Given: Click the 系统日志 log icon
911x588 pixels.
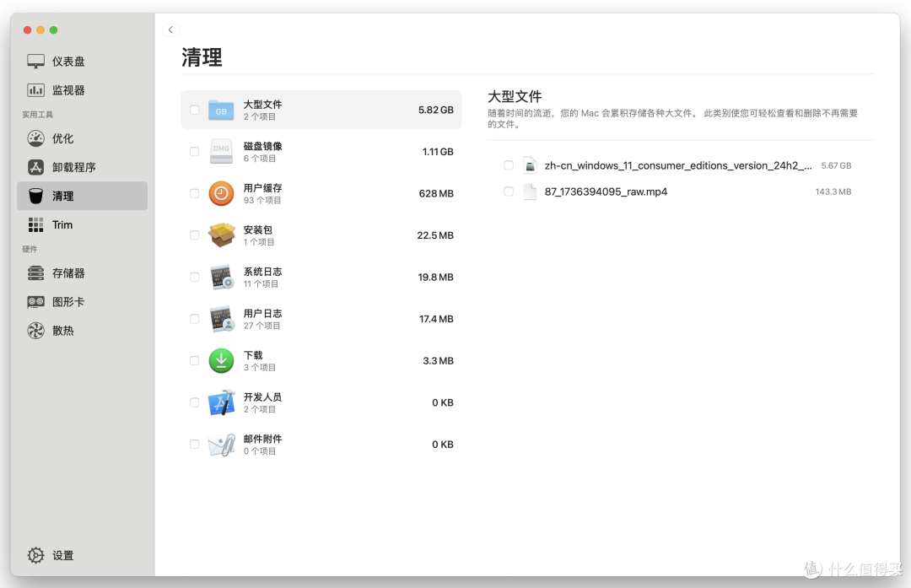Looking at the screenshot, I should (x=222, y=278).
